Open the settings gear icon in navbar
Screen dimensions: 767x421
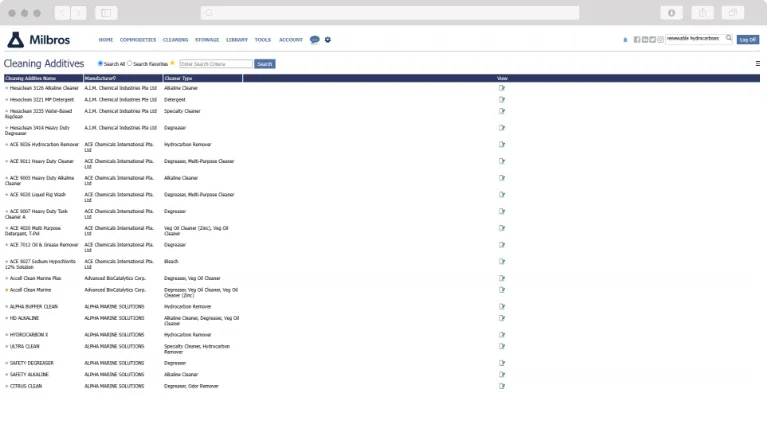point(328,40)
